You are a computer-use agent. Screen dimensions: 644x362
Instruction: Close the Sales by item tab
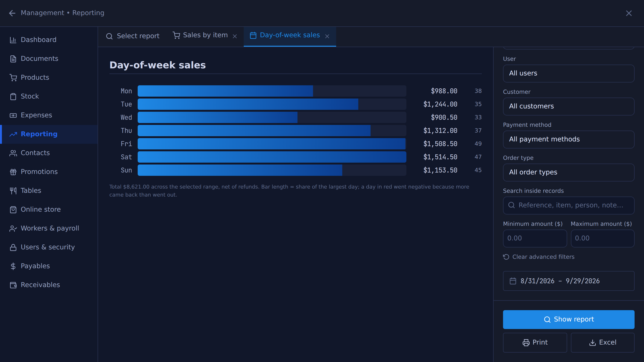235,36
